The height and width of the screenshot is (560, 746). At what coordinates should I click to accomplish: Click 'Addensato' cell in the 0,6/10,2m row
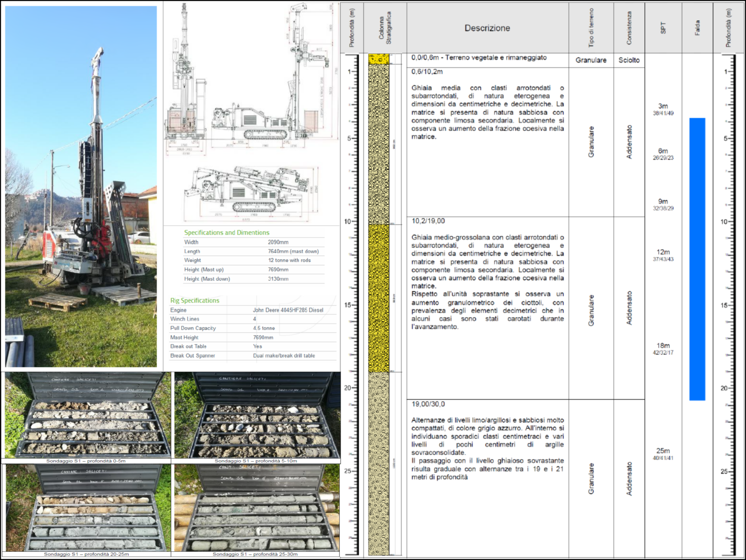[629, 142]
